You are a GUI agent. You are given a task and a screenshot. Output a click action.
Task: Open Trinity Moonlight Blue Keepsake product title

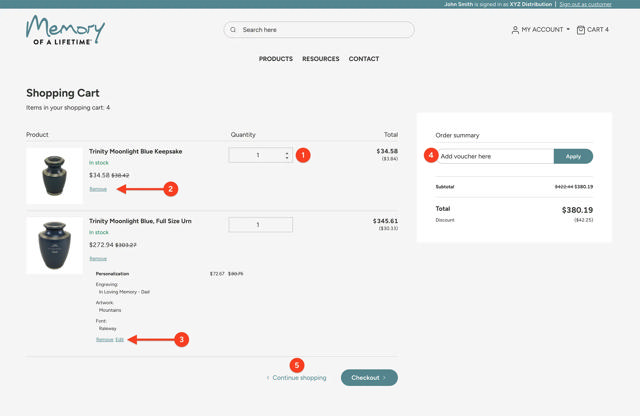(136, 151)
